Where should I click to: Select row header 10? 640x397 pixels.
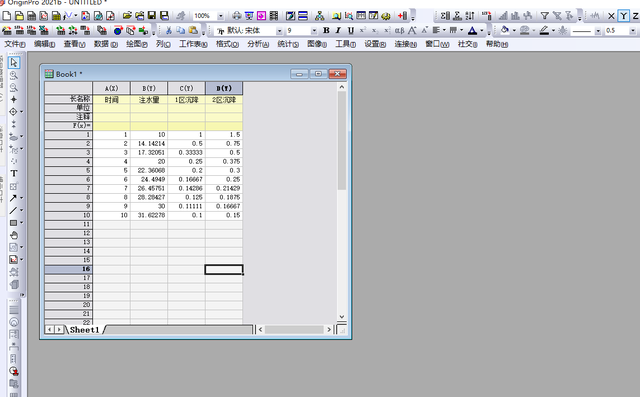tap(69, 215)
